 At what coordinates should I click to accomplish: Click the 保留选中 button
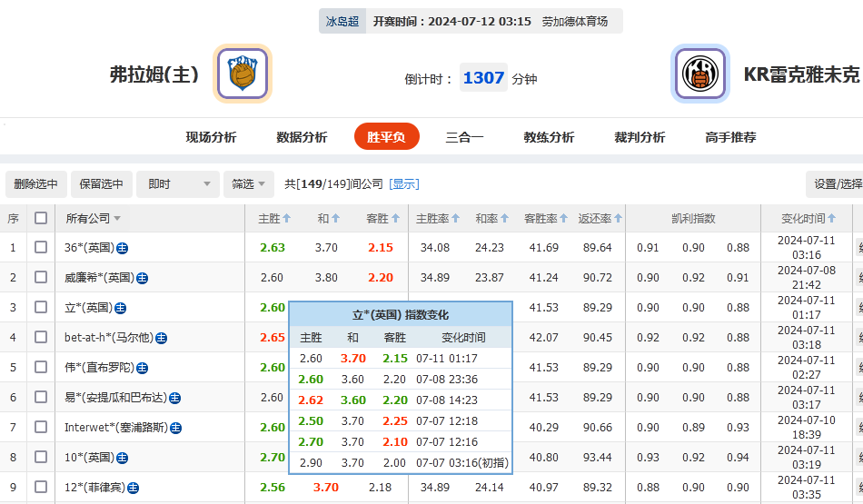tap(102, 184)
